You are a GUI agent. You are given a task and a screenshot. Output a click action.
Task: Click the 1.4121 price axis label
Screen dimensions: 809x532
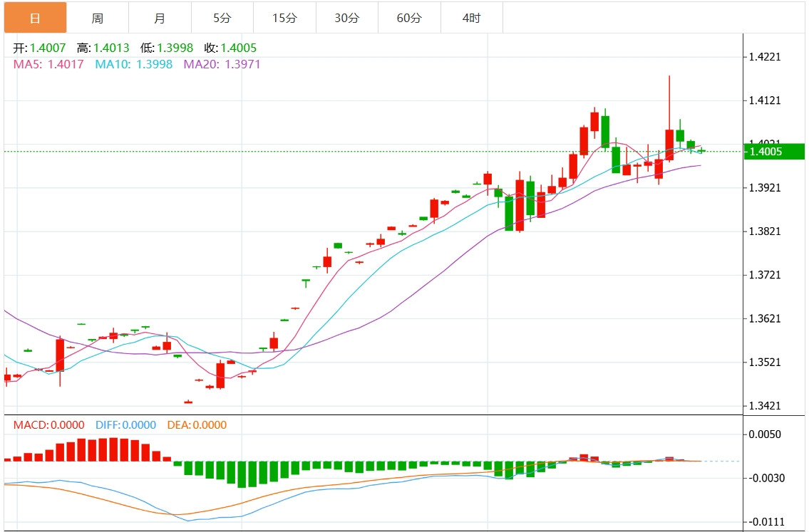(x=765, y=100)
